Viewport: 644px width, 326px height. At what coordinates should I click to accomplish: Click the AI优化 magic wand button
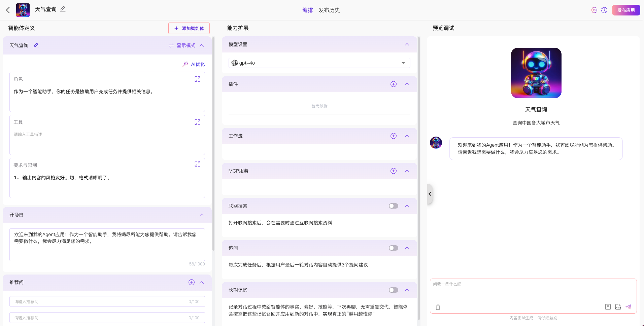pos(194,64)
